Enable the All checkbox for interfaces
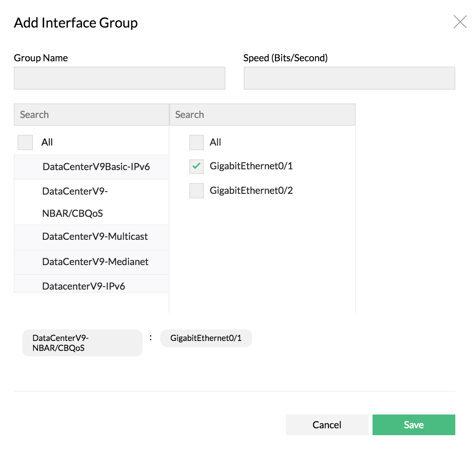The width and height of the screenshot is (476, 462). (x=196, y=142)
